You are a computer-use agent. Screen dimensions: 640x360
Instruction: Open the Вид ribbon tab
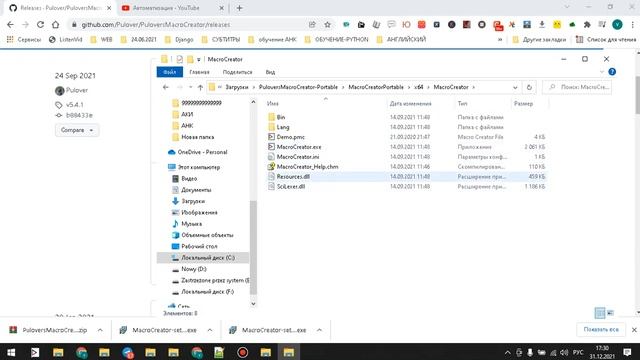270,72
